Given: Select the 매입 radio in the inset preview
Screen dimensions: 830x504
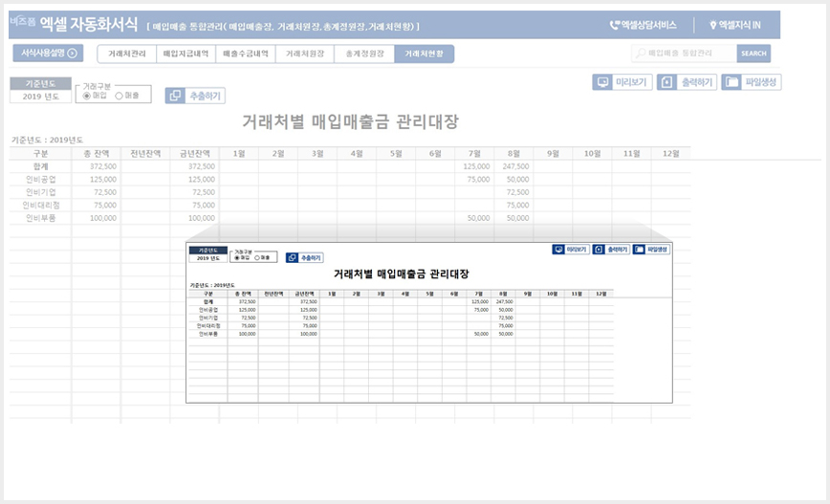Looking at the screenshot, I should pyautogui.click(x=236, y=258).
